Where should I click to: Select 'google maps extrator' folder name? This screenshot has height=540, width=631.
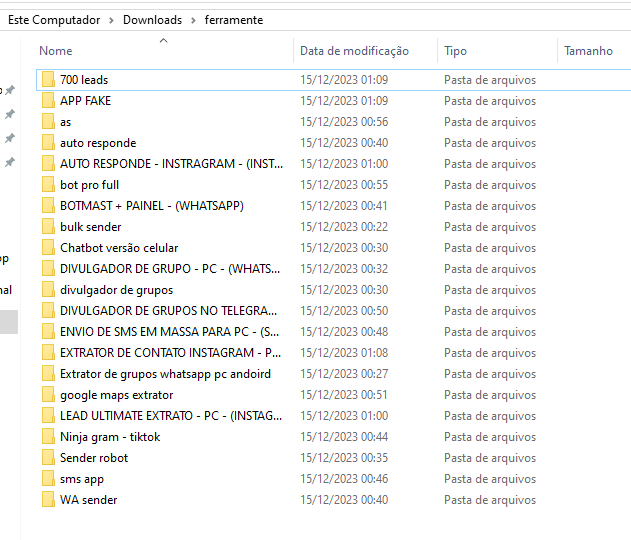coord(117,395)
